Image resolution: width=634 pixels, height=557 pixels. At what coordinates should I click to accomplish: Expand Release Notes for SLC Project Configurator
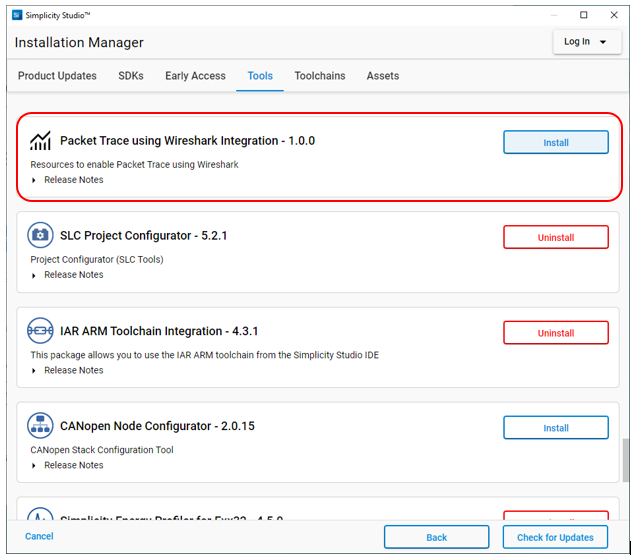coord(68,275)
